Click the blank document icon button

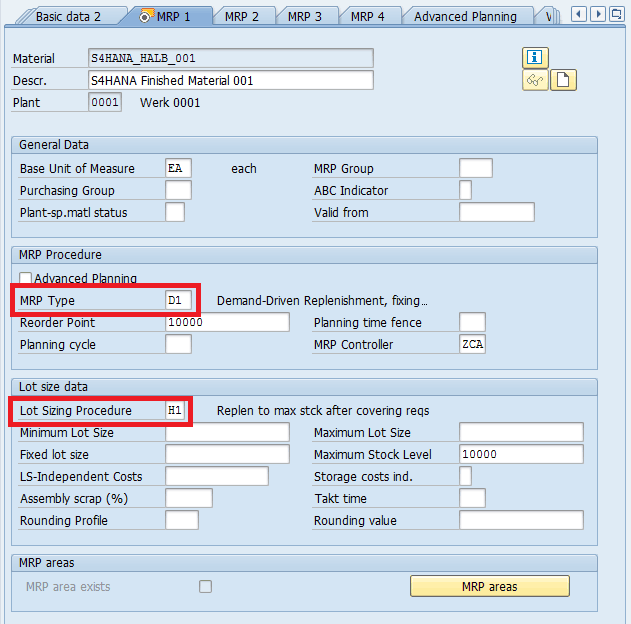click(x=563, y=80)
